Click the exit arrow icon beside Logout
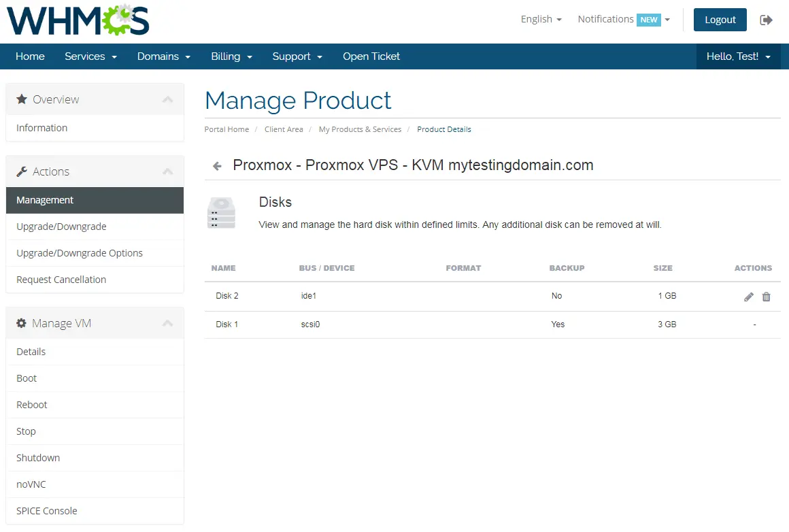 pyautogui.click(x=766, y=20)
